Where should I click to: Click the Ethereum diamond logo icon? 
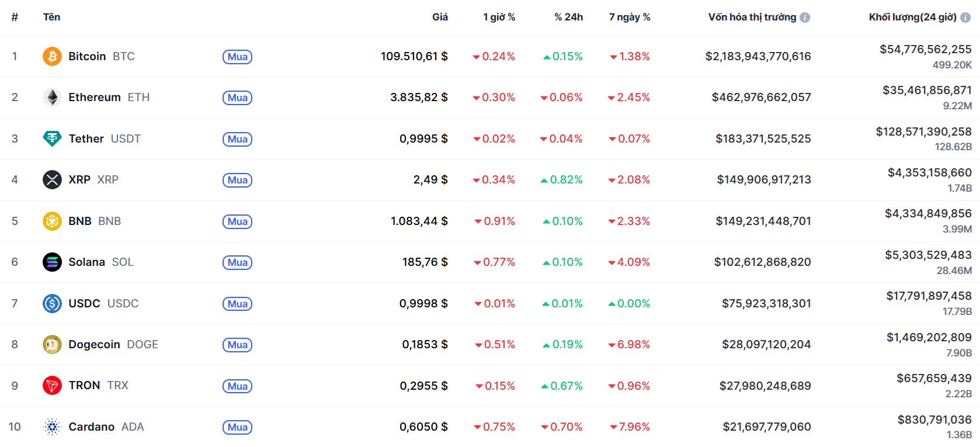pyautogui.click(x=52, y=98)
